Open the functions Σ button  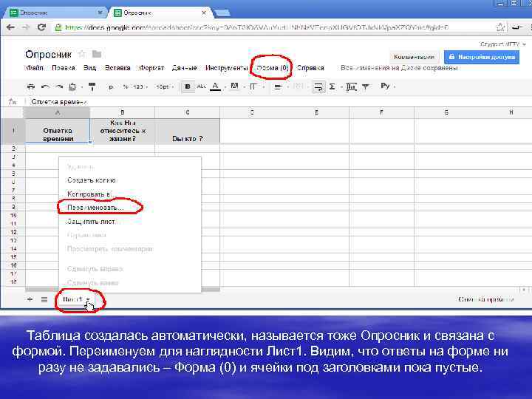click(332, 87)
